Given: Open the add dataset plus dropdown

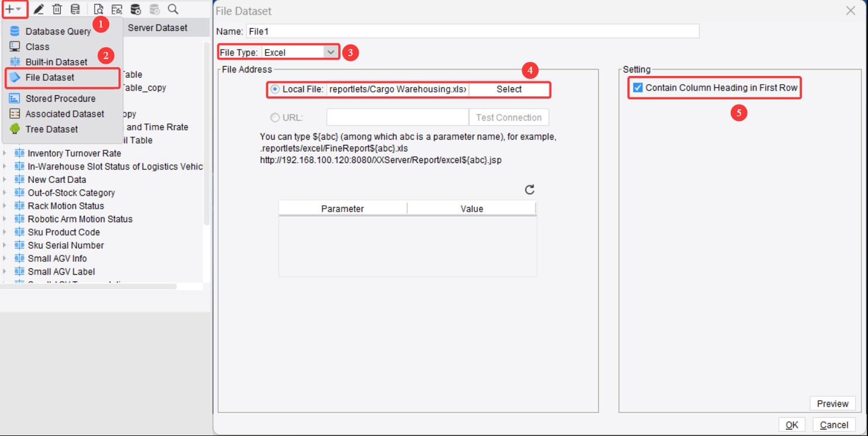Looking at the screenshot, I should [x=13, y=9].
